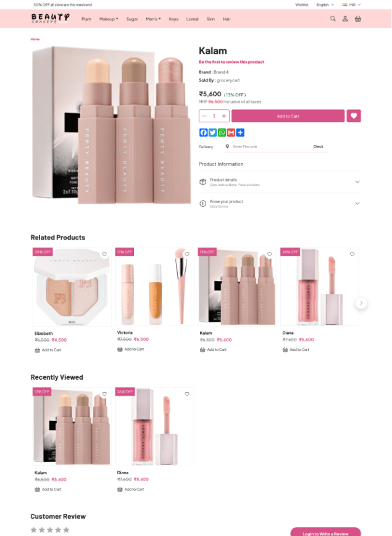Image resolution: width=392 pixels, height=536 pixels.
Task: Add Kalam to wishlist with heart button
Action: click(354, 116)
